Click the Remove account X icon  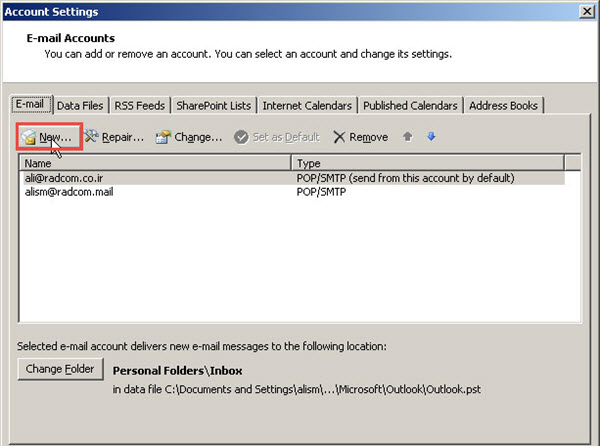point(340,137)
